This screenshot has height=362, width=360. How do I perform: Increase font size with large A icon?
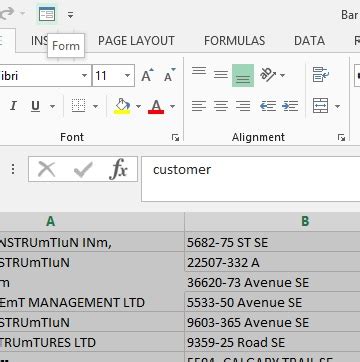pos(147,75)
